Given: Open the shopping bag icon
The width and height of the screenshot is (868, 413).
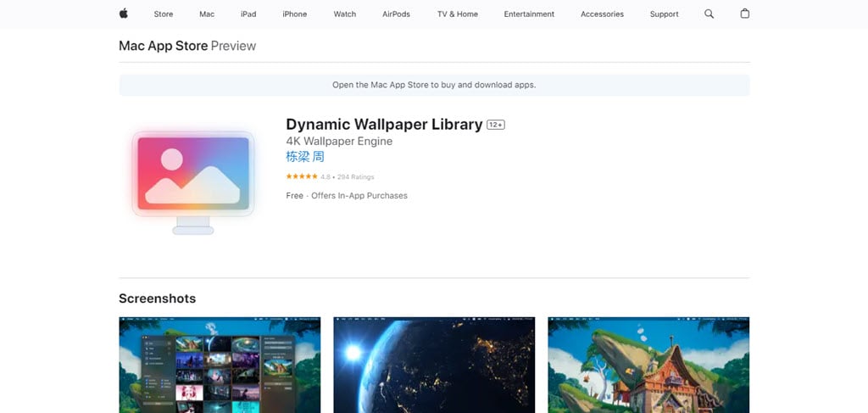Looking at the screenshot, I should (744, 14).
